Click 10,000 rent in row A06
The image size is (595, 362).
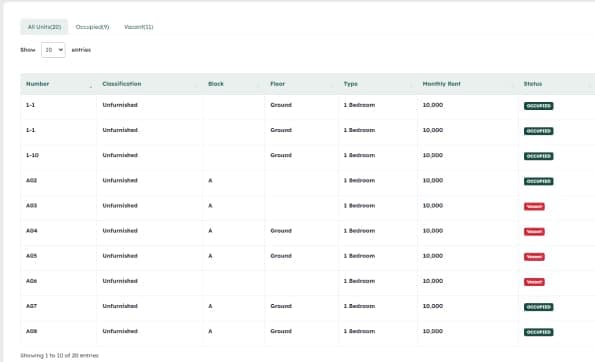point(433,281)
